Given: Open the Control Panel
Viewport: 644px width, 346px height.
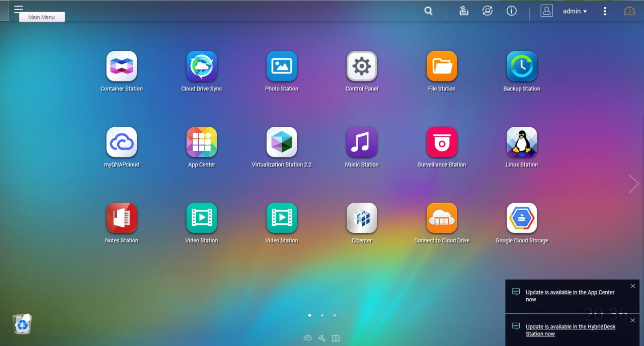Looking at the screenshot, I should (x=362, y=66).
